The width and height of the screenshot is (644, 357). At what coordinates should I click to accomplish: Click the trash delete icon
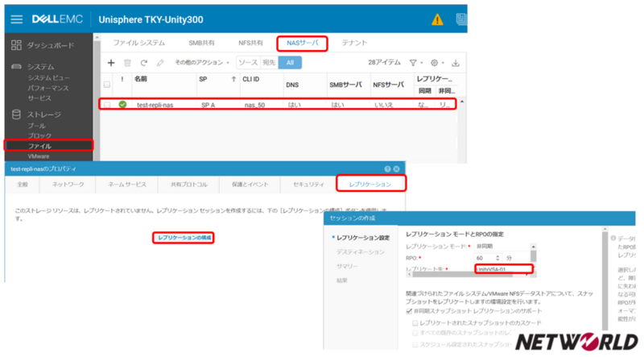click(x=127, y=63)
